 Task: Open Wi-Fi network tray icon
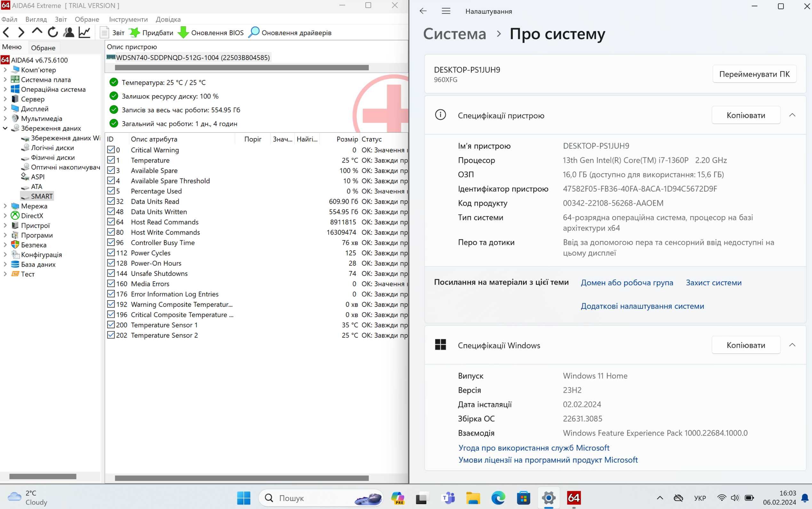pyautogui.click(x=722, y=498)
